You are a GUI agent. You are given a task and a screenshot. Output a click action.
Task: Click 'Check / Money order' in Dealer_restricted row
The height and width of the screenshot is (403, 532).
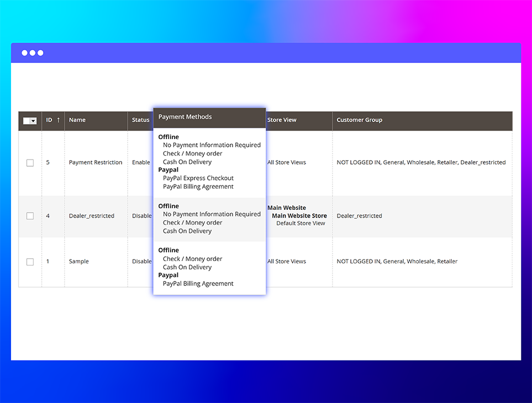click(x=192, y=222)
